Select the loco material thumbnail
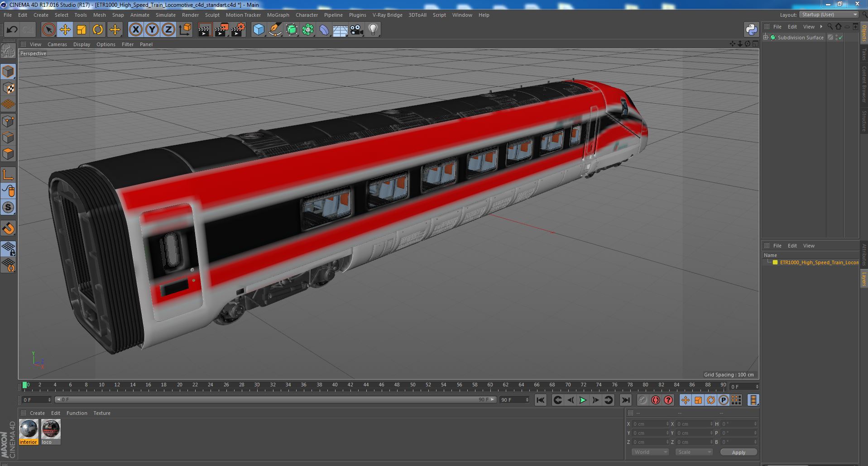This screenshot has width=868, height=466. tap(50, 429)
